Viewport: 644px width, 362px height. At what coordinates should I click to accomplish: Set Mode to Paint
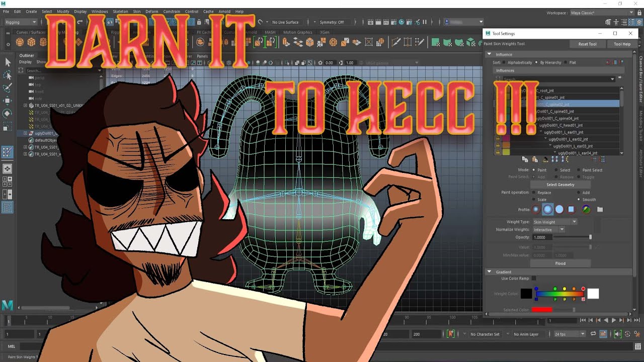pos(533,170)
